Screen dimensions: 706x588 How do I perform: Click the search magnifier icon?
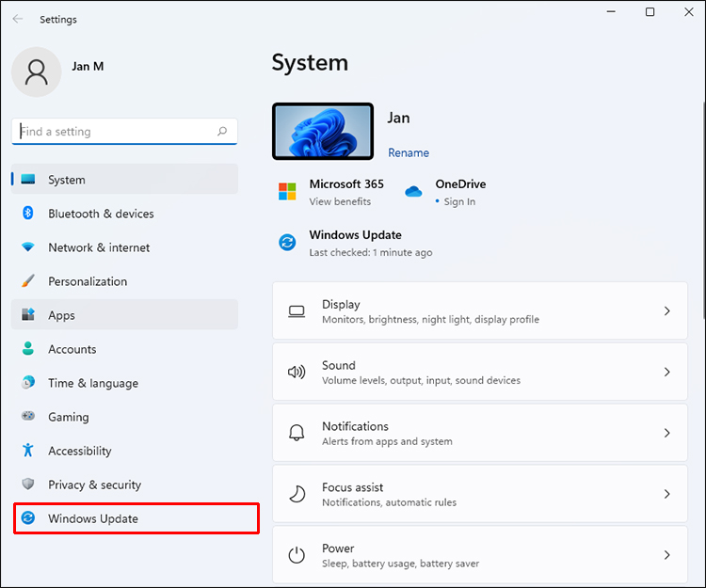tap(222, 132)
